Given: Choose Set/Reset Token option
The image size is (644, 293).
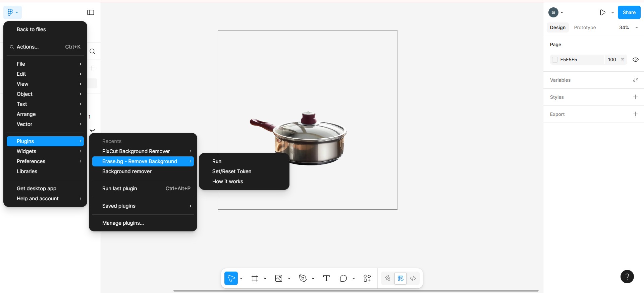Looking at the screenshot, I should click(x=244, y=171).
